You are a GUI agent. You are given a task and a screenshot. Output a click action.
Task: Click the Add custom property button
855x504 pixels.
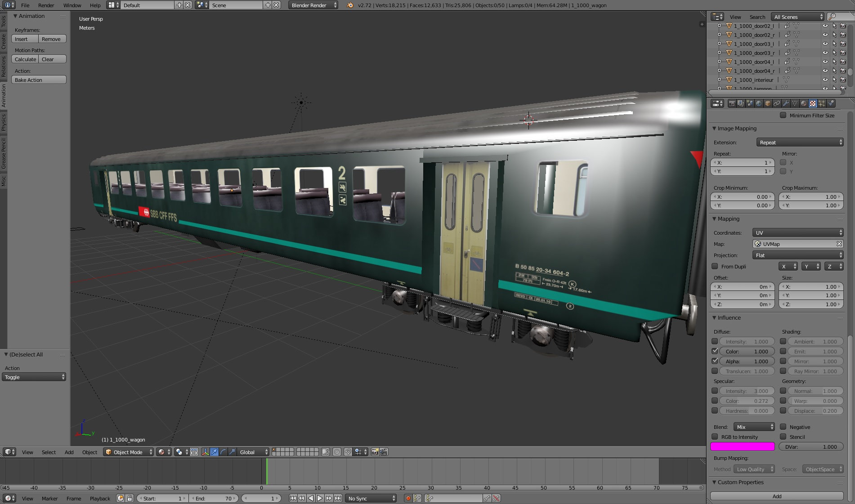click(x=777, y=496)
